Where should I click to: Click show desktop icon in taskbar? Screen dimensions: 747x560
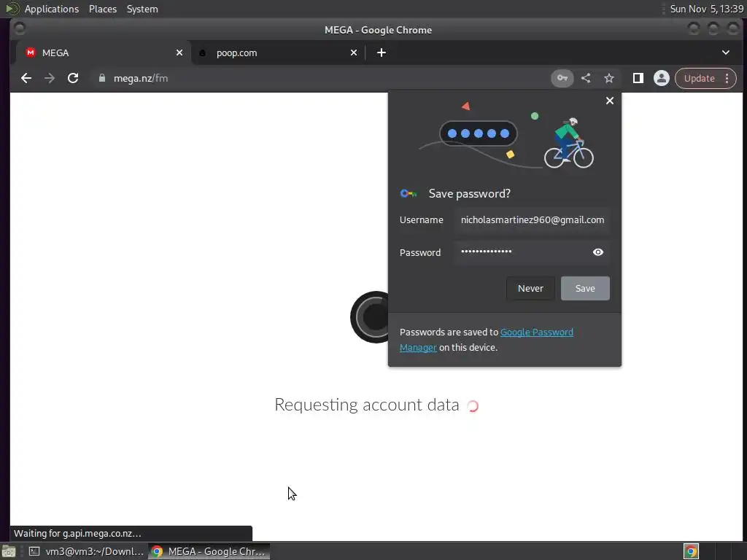point(9,551)
